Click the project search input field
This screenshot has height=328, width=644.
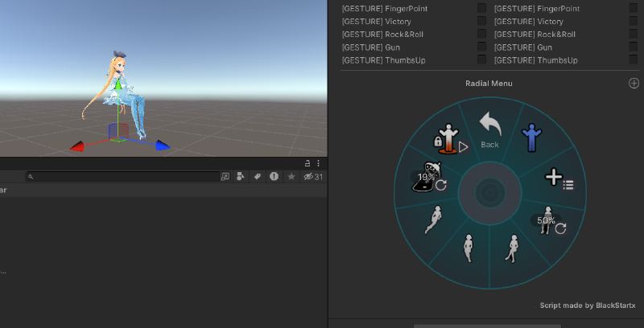click(121, 177)
